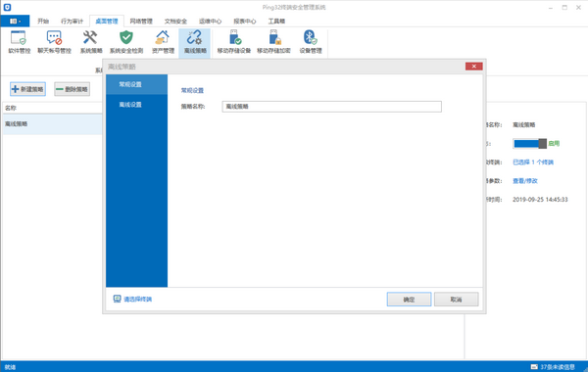Click the 策略名称 policy name field
Image resolution: width=588 pixels, height=372 pixels.
pyautogui.click(x=331, y=107)
